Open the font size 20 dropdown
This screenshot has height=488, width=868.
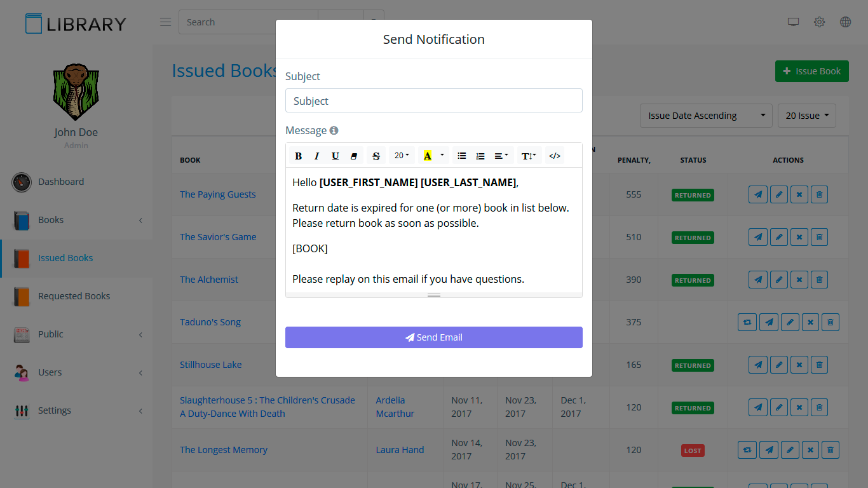click(402, 156)
